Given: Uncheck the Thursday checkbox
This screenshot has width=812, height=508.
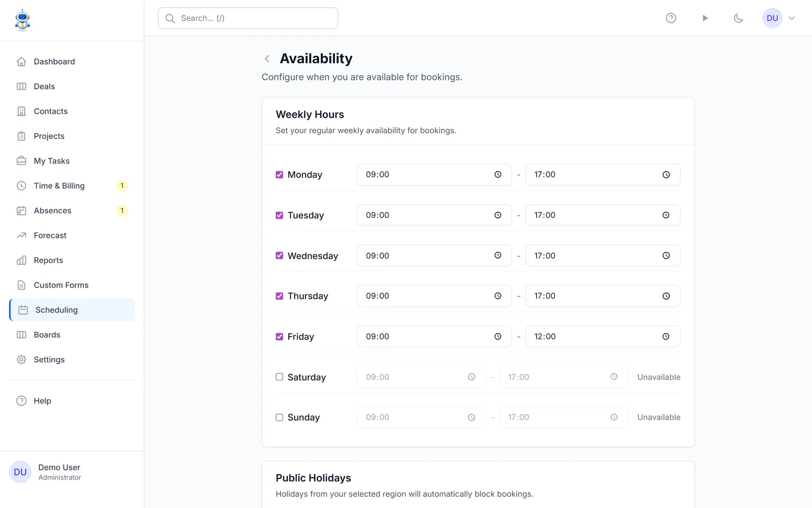Looking at the screenshot, I should (279, 296).
